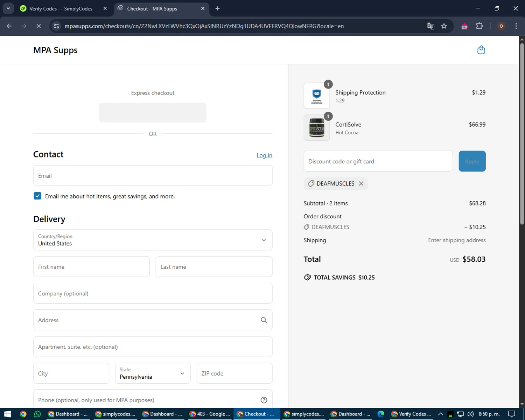Stop loading the page

click(x=38, y=26)
